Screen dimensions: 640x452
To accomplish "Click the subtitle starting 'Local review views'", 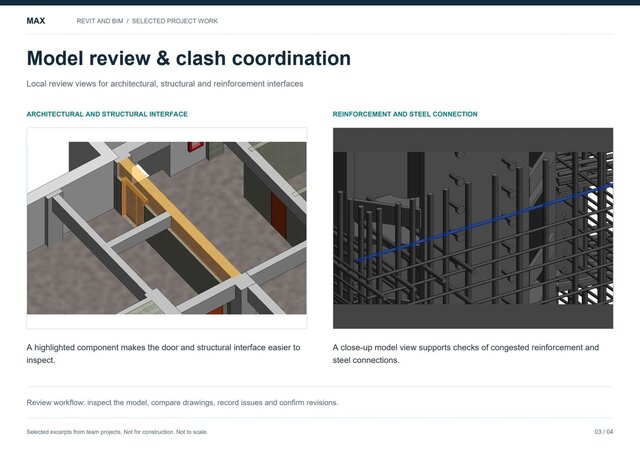I will coord(165,84).
